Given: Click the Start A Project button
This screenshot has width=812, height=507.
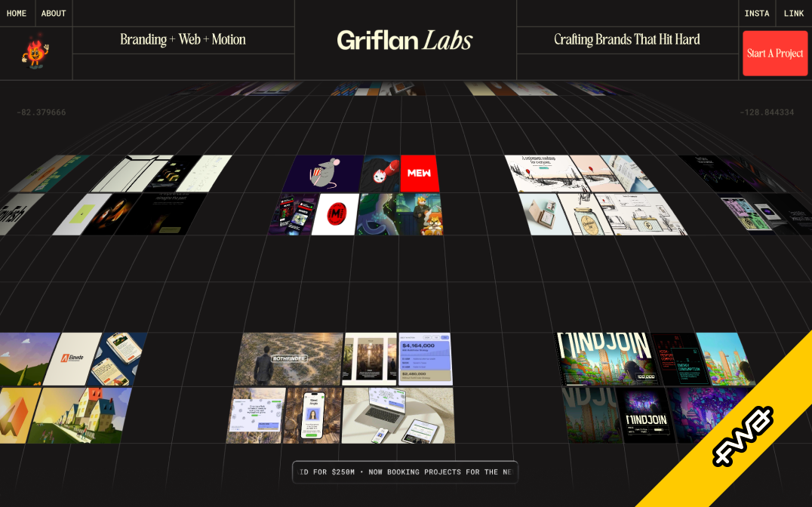Looking at the screenshot, I should click(x=775, y=54).
